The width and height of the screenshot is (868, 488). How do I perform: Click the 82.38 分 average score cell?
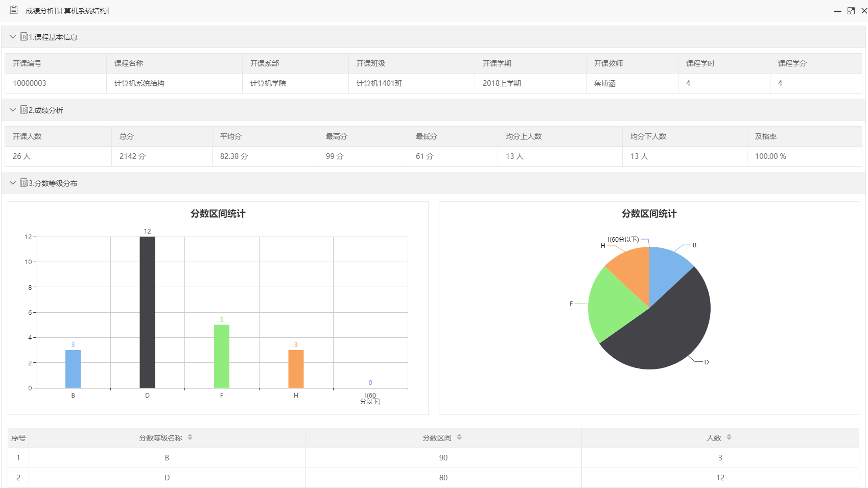(x=265, y=156)
